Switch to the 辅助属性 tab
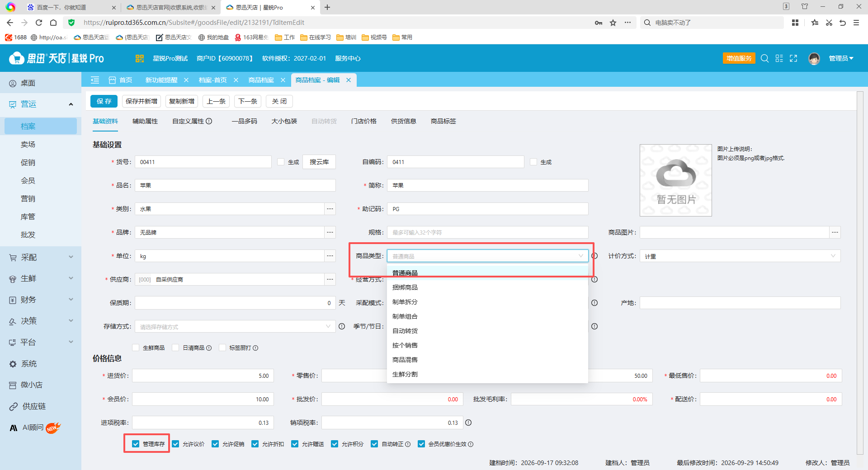The height and width of the screenshot is (470, 868). (x=145, y=121)
